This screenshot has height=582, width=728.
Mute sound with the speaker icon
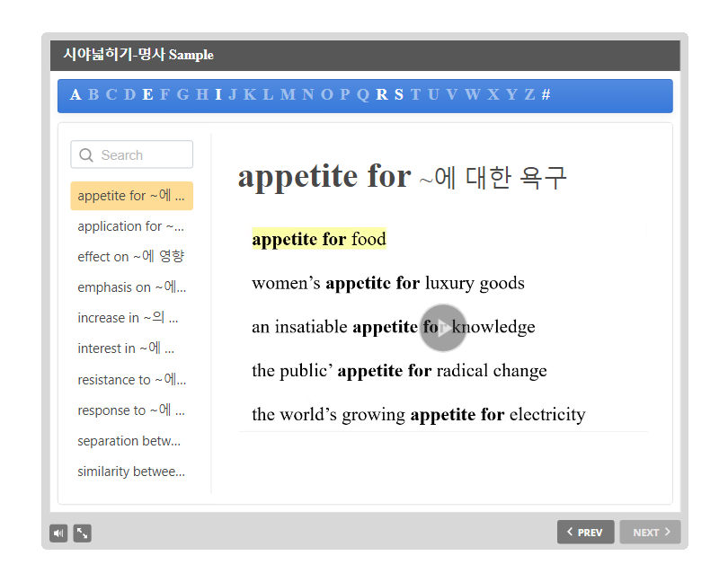coord(58,533)
